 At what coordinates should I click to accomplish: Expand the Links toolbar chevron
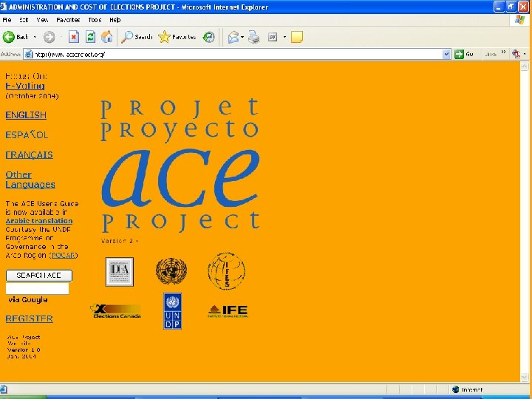click(503, 52)
